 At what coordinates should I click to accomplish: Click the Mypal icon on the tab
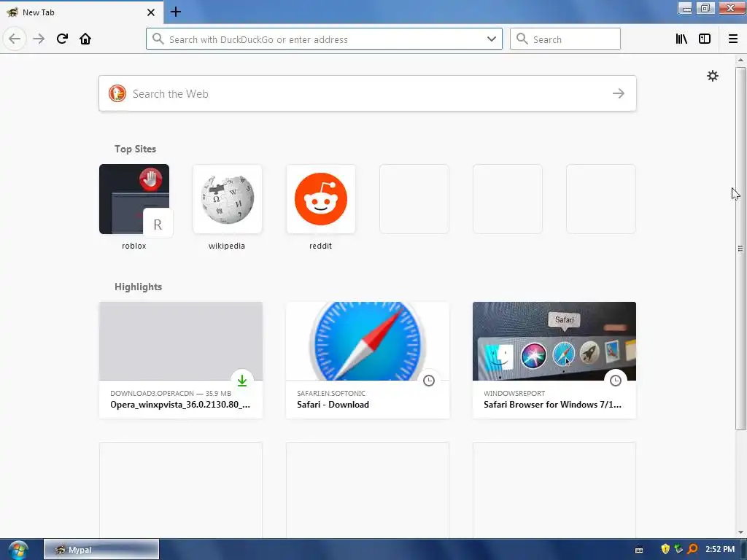tap(12, 12)
